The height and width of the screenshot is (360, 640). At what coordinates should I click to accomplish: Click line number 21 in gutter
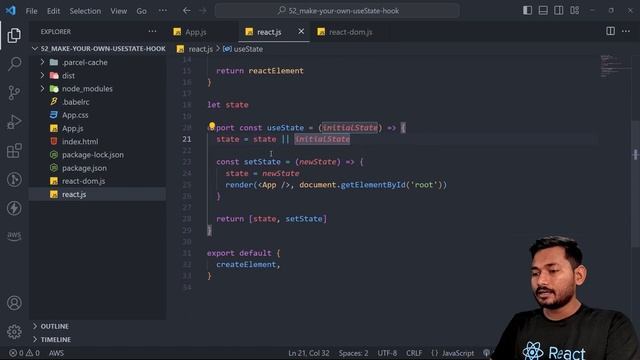click(187, 139)
